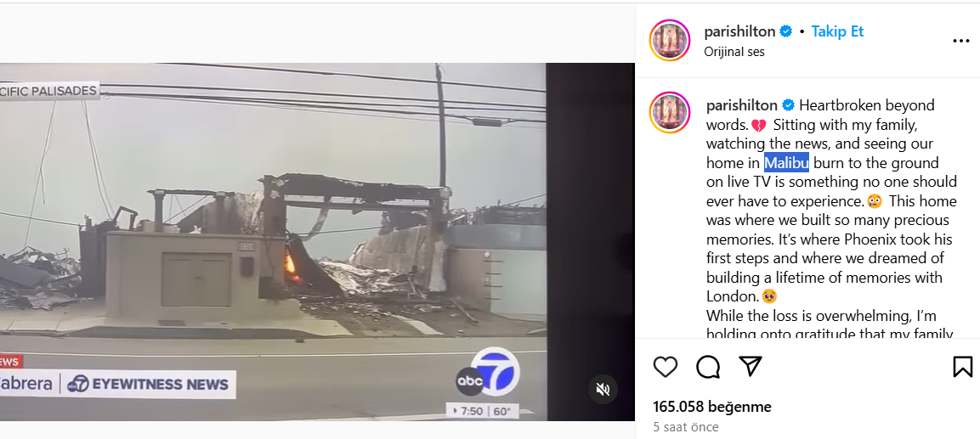Click the video to pause playback
Image resolution: width=980 pixels, height=439 pixels.
pos(273,242)
